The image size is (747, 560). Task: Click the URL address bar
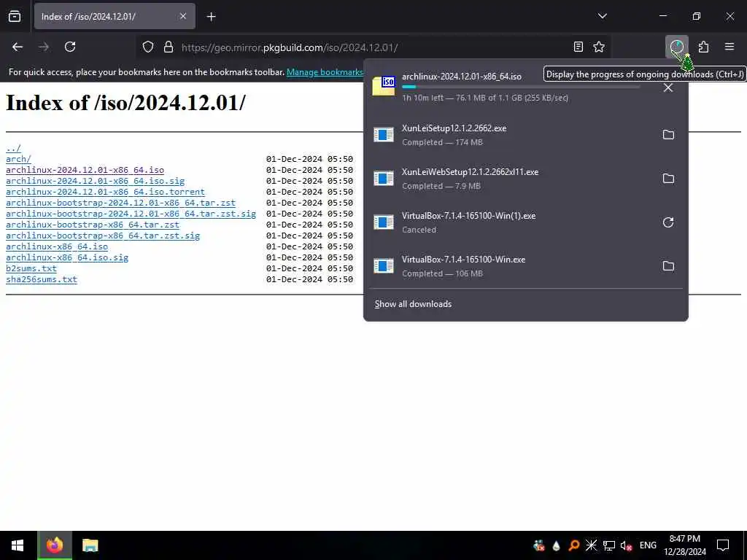(371, 47)
